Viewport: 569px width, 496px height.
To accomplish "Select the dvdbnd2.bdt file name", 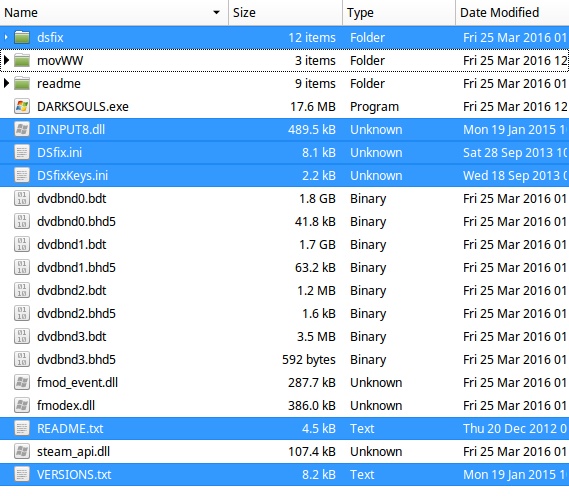I will pos(71,291).
